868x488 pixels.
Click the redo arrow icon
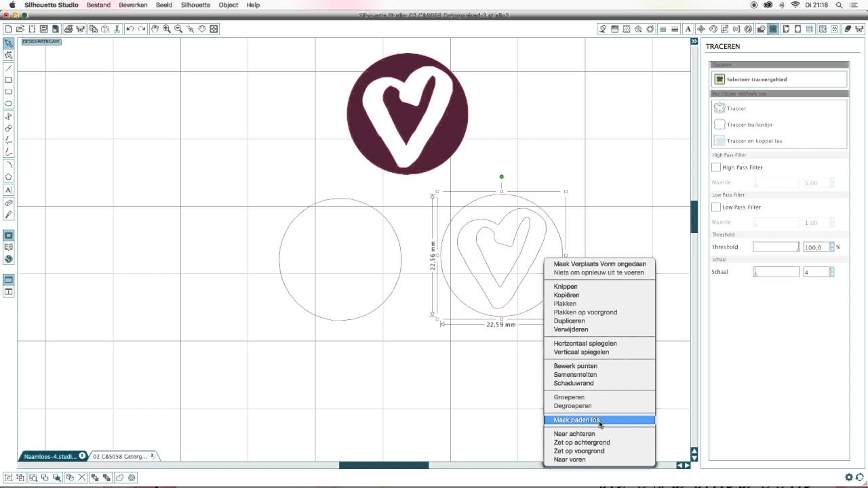point(142,29)
